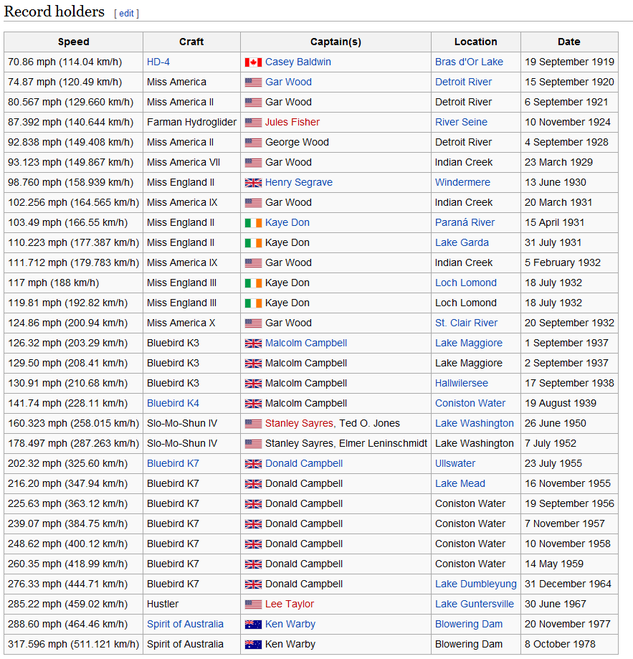The height and width of the screenshot is (659, 633).
Task: Click the US flag beside Jules Fisher
Action: (253, 122)
